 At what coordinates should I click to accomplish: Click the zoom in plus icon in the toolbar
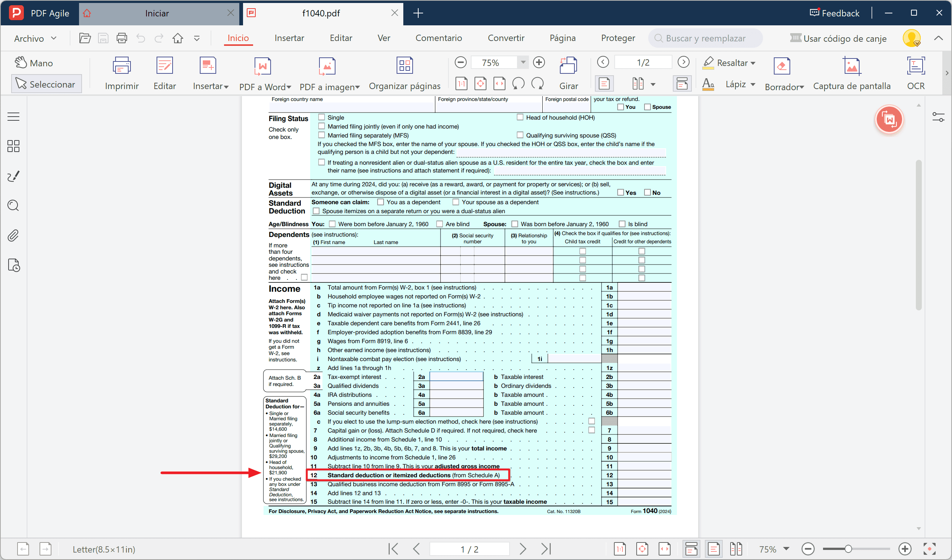point(539,62)
